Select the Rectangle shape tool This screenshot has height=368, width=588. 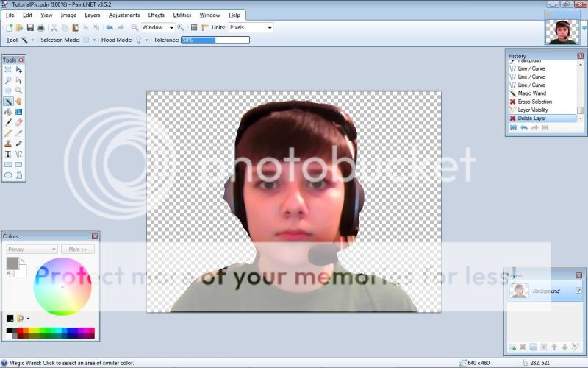pos(8,164)
